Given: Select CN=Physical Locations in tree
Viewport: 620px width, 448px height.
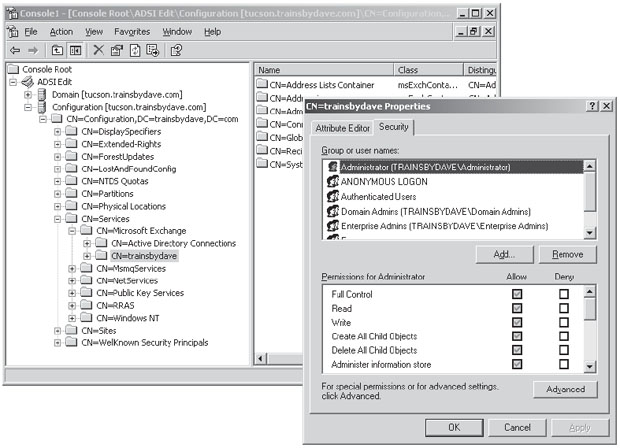Looking at the screenshot, I should pos(123,206).
